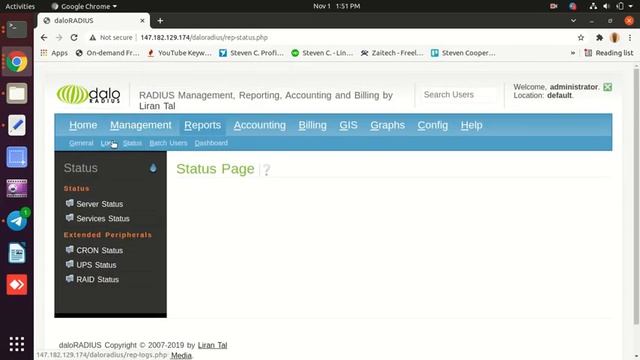Image resolution: width=640 pixels, height=360 pixels.
Task: Open the Billing menu
Action: (x=313, y=125)
